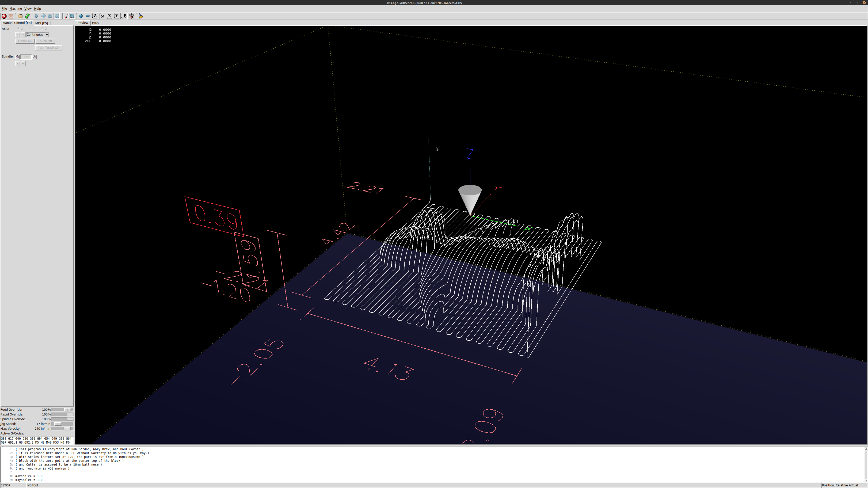Click the Touch Off button
The width and height of the screenshot is (868, 488).
click(x=45, y=41)
